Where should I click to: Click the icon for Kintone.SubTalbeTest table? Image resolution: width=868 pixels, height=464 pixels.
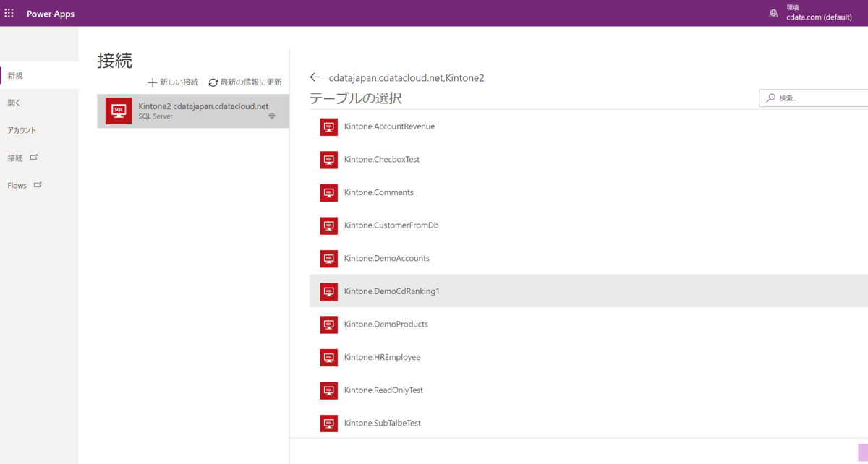tap(329, 423)
